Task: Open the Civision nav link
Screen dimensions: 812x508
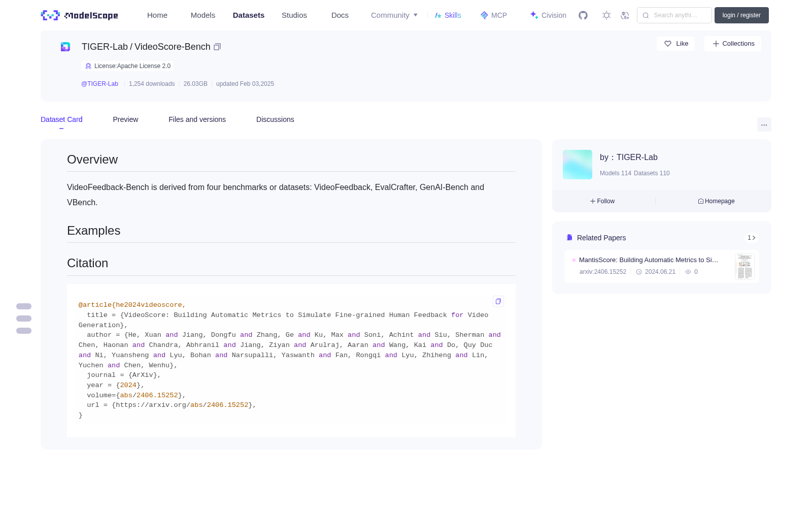Action: point(548,15)
